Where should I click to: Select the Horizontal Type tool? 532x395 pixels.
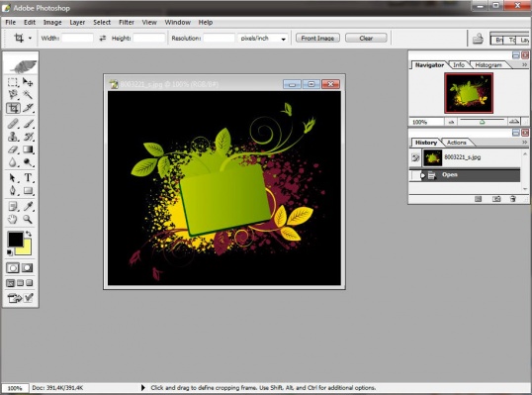(28, 177)
